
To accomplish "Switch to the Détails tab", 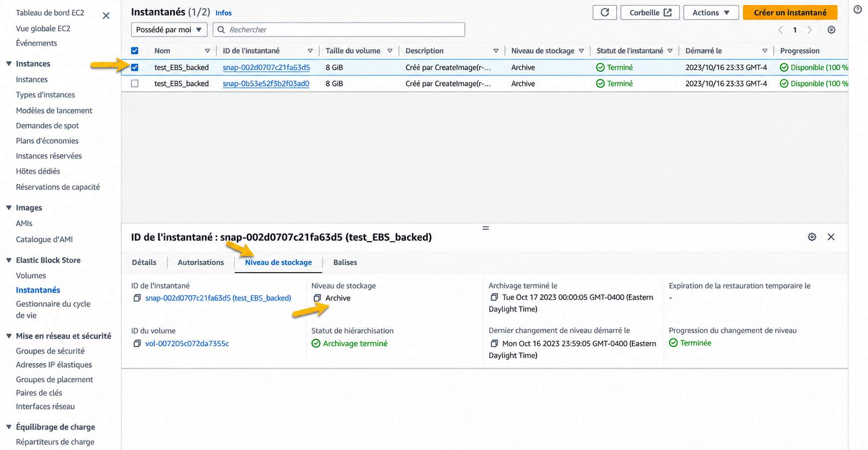I will tap(144, 263).
